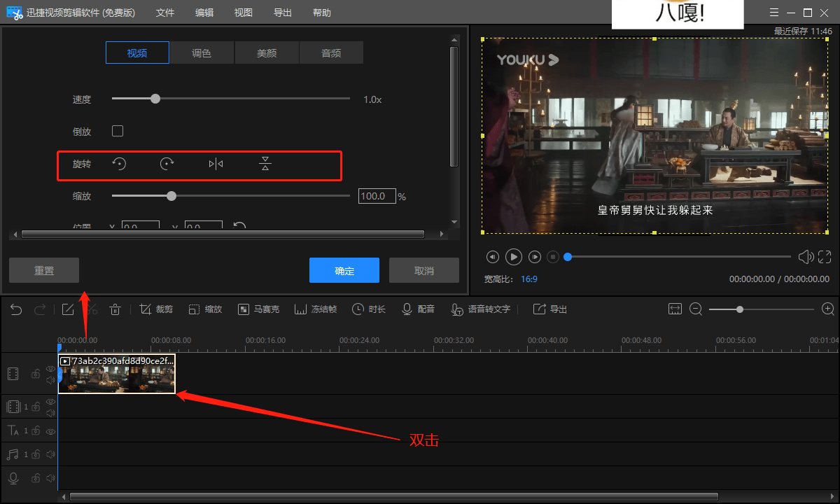
Task: Open the 导出 menu in the menu bar
Action: click(283, 13)
